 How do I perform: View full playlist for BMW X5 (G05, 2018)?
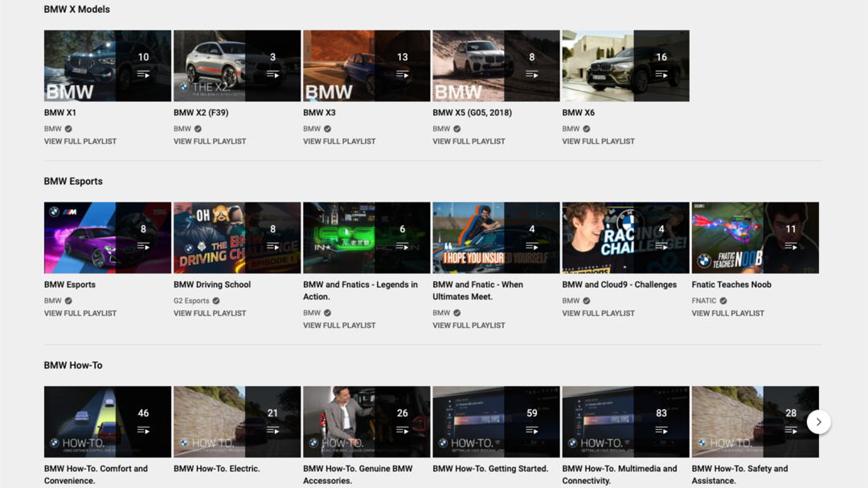click(469, 141)
